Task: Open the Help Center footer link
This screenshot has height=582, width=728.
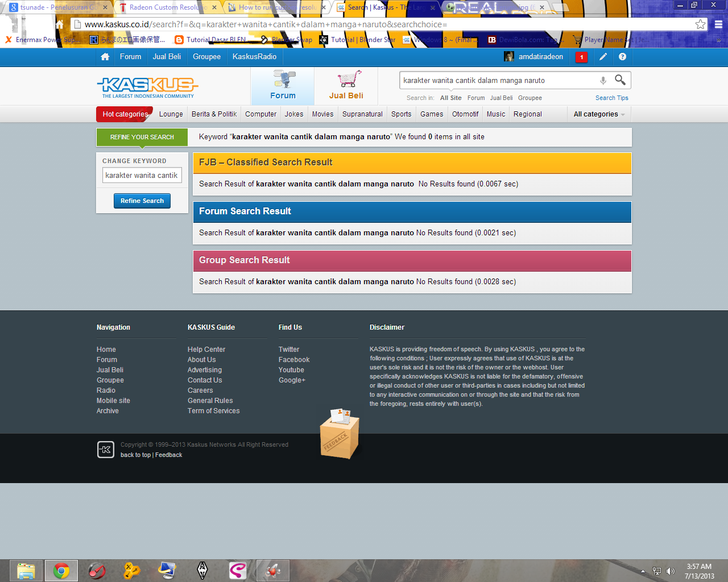Action: pyautogui.click(x=206, y=350)
